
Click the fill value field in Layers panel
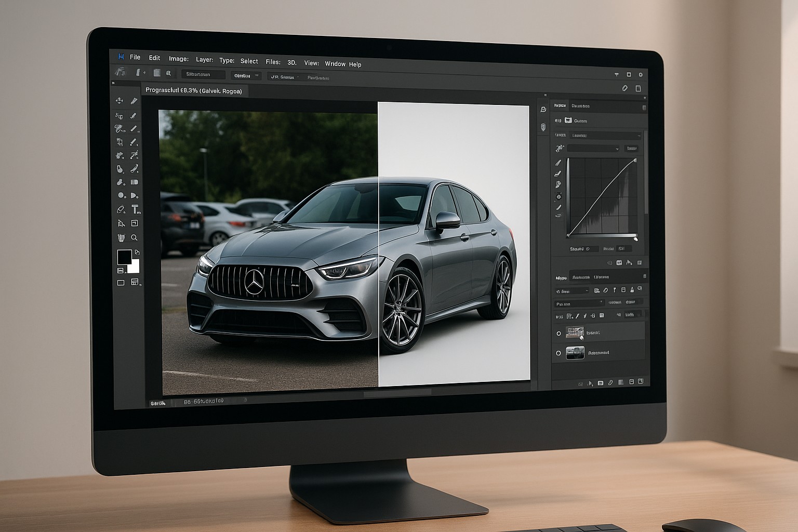pos(633,315)
